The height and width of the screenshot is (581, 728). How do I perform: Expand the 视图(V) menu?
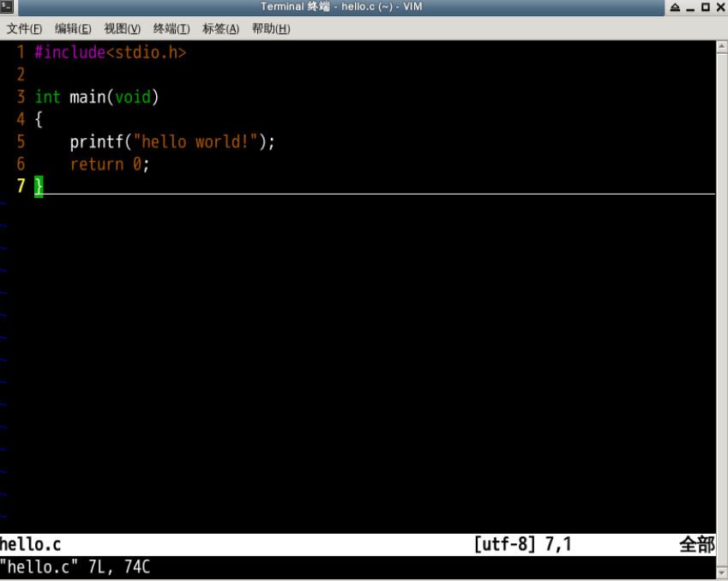(122, 29)
